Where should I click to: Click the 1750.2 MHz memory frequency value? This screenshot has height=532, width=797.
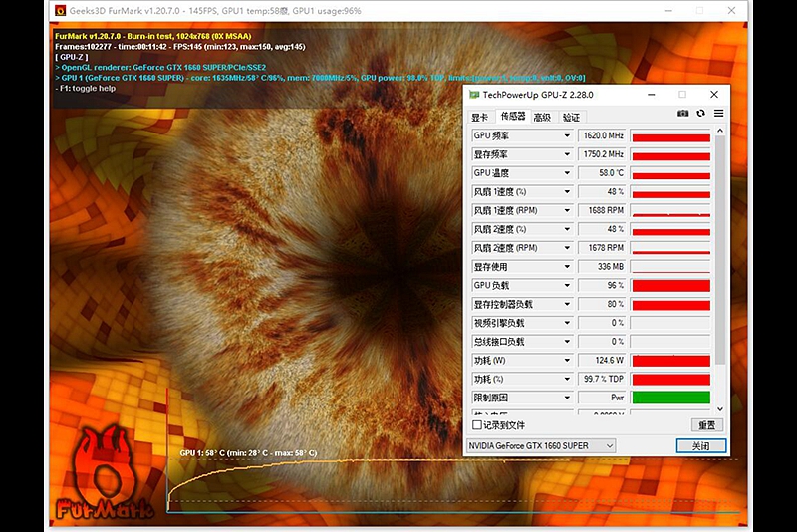[603, 154]
